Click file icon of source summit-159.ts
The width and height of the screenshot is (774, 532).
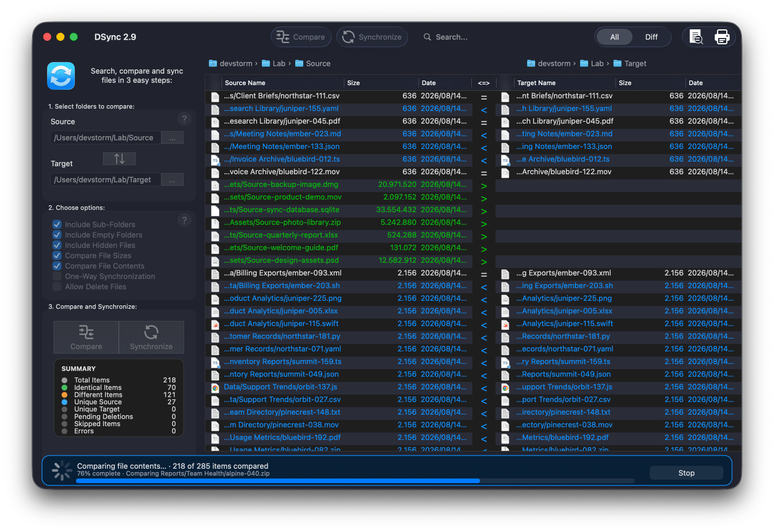click(x=215, y=362)
